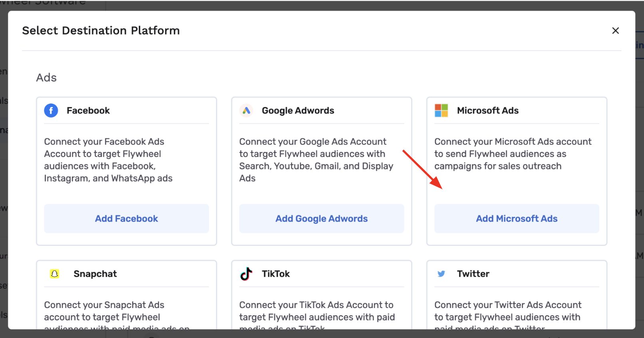The image size is (644, 338).
Task: Click the Microsoft Ads logo icon
Action: [441, 110]
